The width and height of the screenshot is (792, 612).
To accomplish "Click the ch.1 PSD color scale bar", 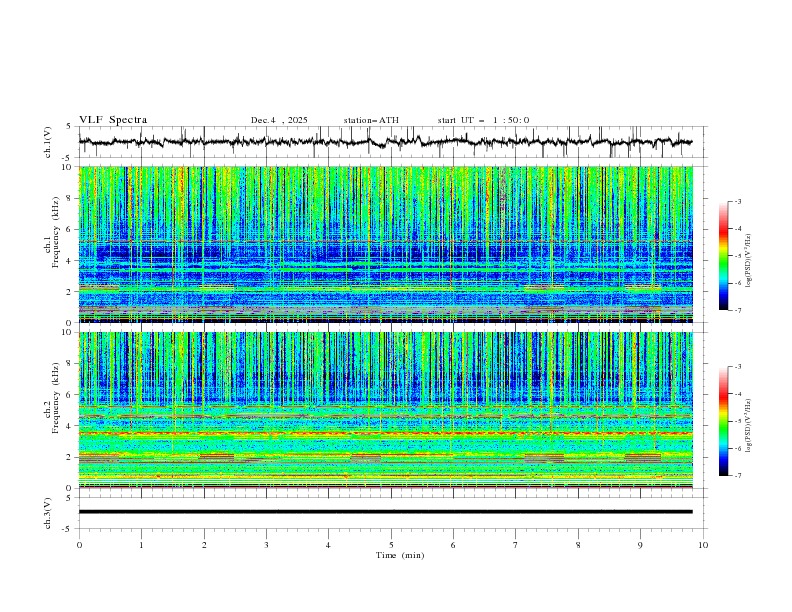I will [723, 256].
